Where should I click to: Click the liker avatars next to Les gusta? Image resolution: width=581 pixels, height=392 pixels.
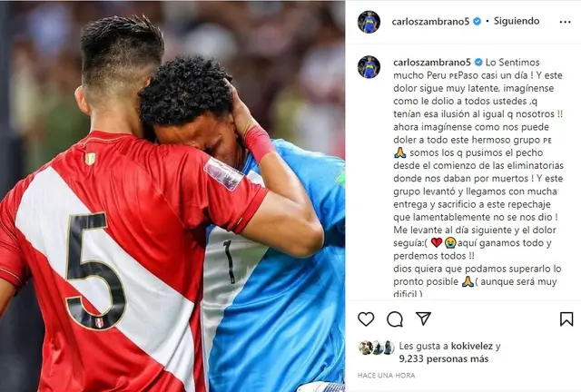coord(377,348)
